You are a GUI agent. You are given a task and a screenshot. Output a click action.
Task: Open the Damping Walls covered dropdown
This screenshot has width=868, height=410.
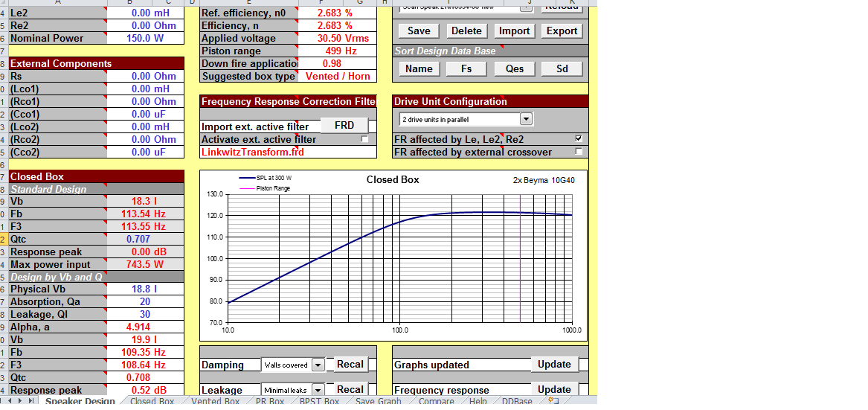[x=318, y=365]
